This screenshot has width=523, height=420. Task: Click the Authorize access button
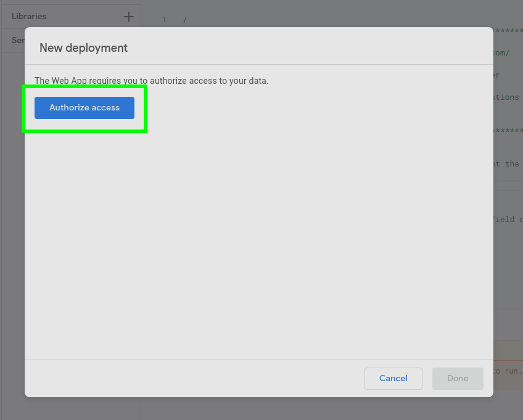tap(84, 108)
